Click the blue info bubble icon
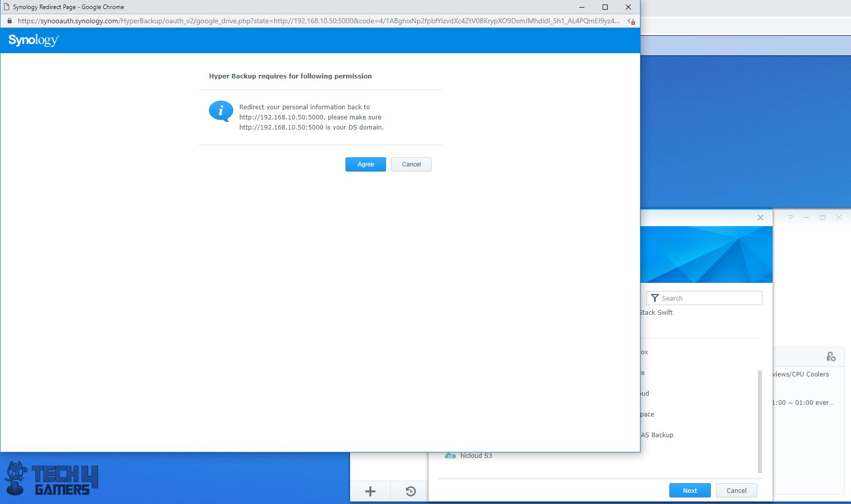851x504 pixels. click(x=221, y=111)
